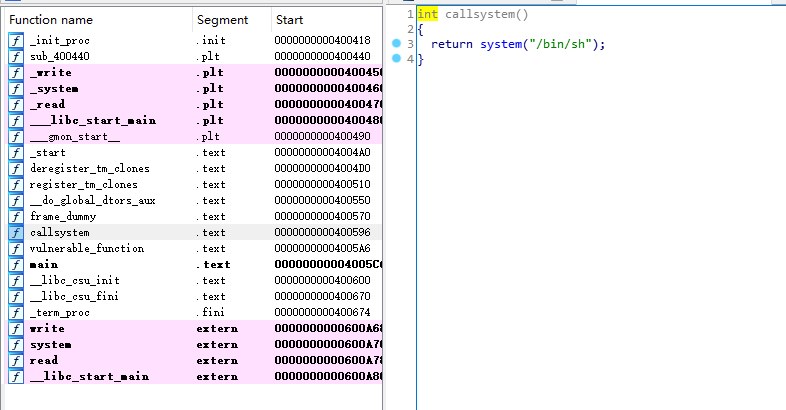
Task: Sort by Function name column header
Action: pyautogui.click(x=51, y=19)
